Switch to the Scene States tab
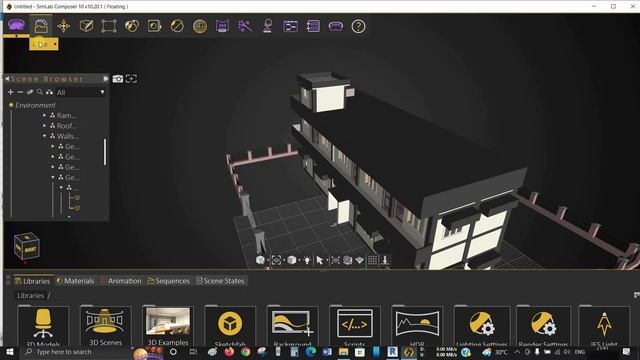This screenshot has width=640, height=360. click(x=220, y=281)
